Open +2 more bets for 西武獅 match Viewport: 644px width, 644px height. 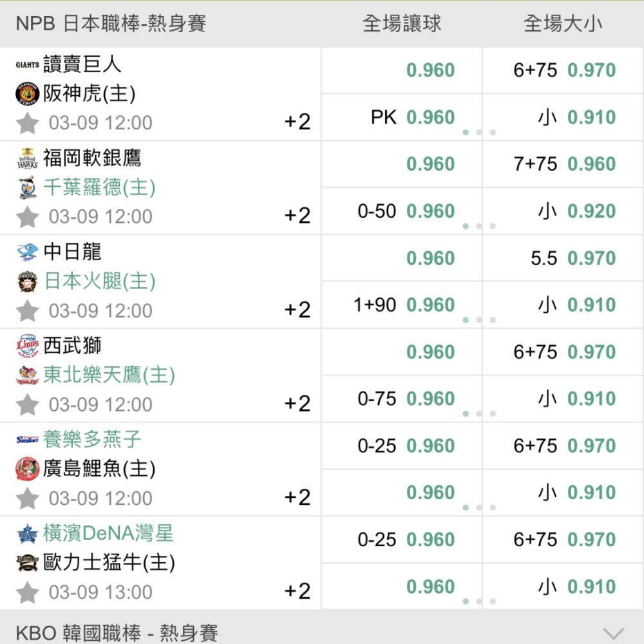(x=298, y=403)
